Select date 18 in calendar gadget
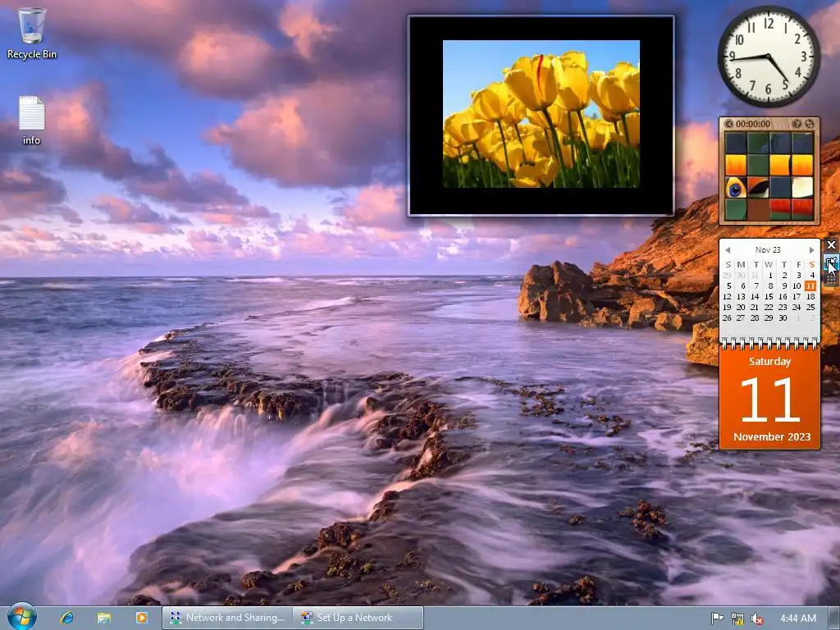The image size is (840, 630). click(x=810, y=297)
